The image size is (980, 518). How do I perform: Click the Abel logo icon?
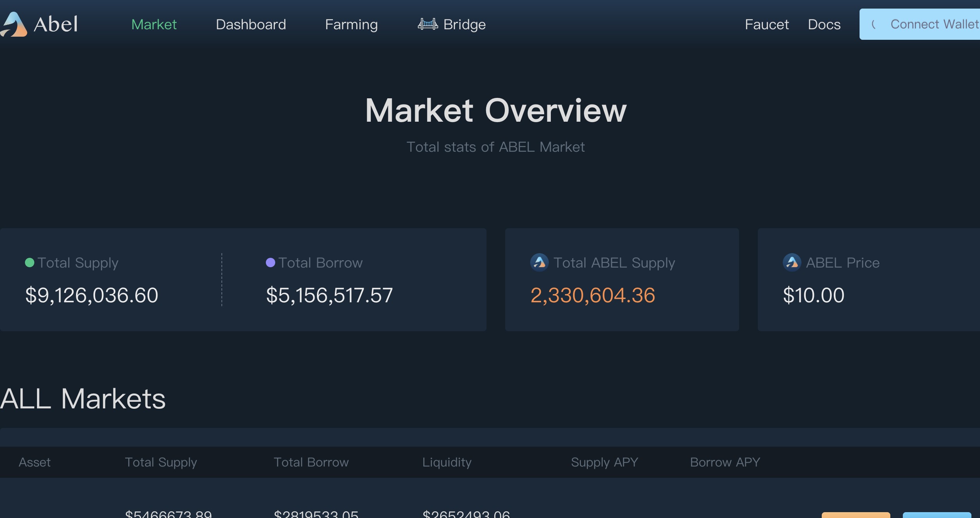[x=14, y=24]
